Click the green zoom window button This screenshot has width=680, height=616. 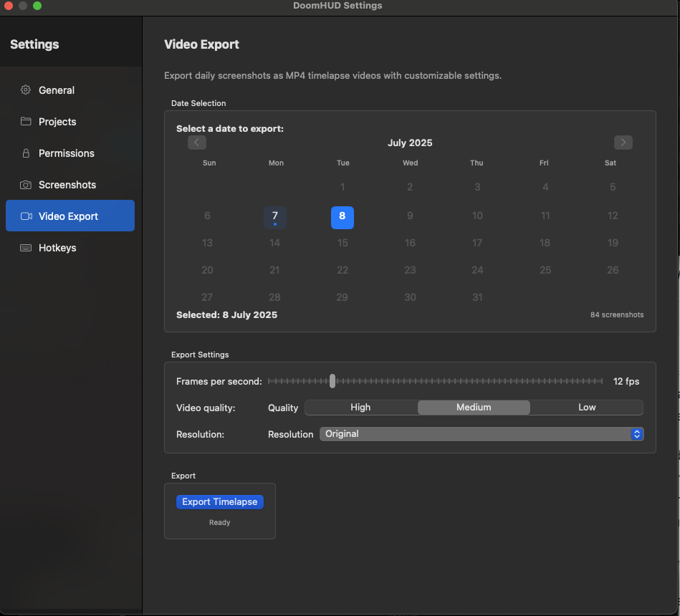(x=37, y=6)
